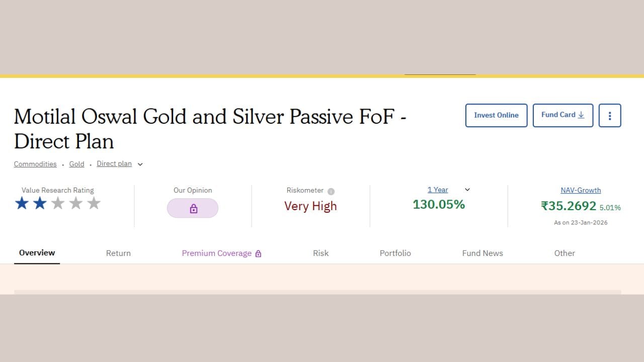Screen dimensions: 644x362
Task: Select the second filled star in rating
Action: (40, 203)
